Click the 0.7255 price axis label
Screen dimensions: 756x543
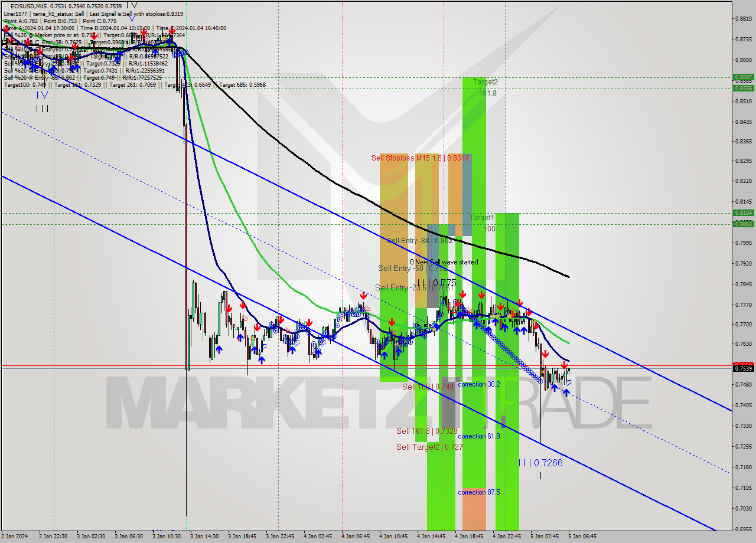[x=743, y=447]
